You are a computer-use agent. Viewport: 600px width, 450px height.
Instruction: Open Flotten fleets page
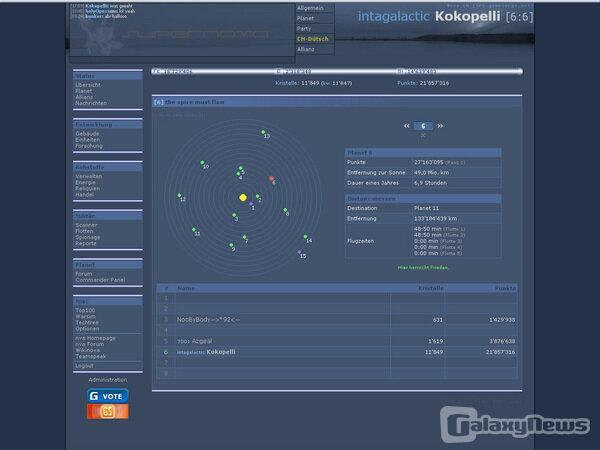[x=84, y=232]
